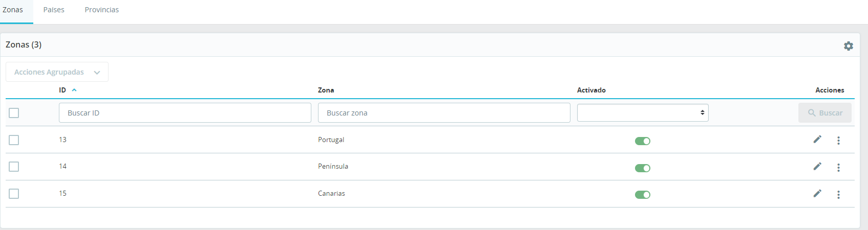
Task: Edit the Península zone via pencil icon
Action: click(x=817, y=166)
